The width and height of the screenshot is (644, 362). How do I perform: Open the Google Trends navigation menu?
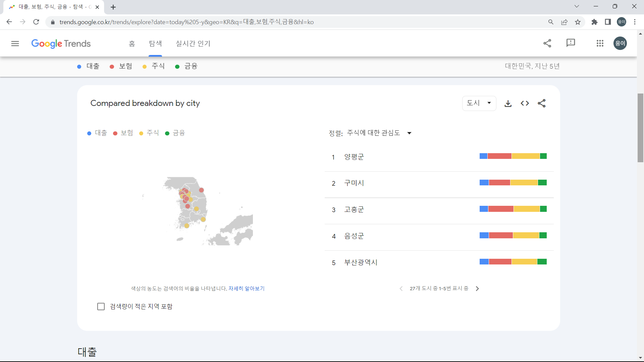click(x=15, y=43)
